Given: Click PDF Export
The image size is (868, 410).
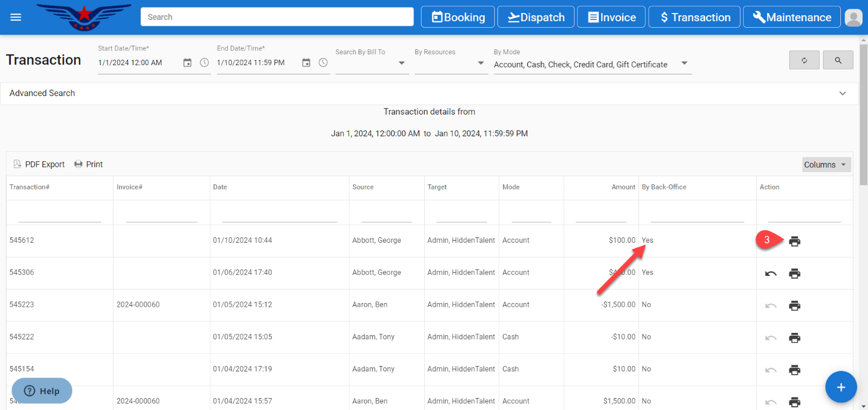Looking at the screenshot, I should (39, 165).
